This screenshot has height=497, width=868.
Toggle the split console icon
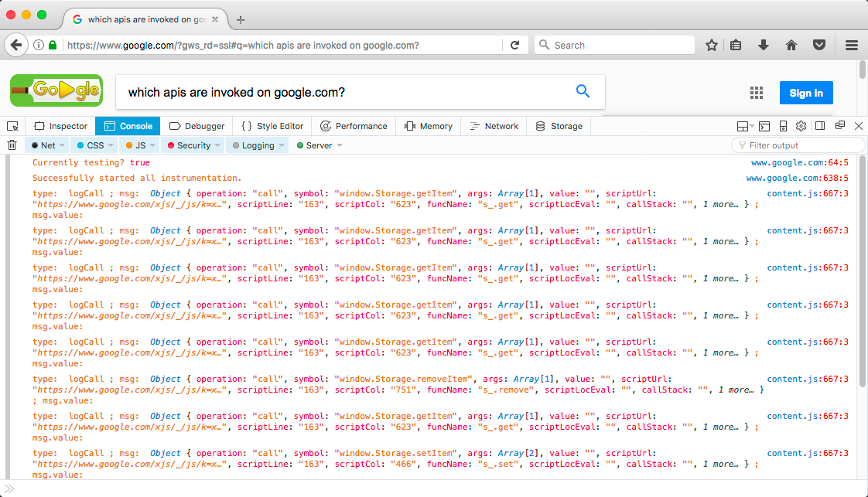764,126
